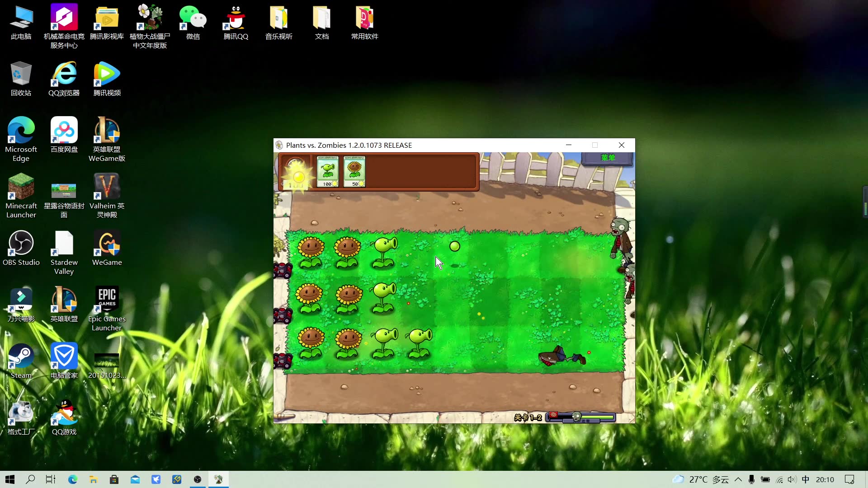Expand the hidden system tray icons

738,479
